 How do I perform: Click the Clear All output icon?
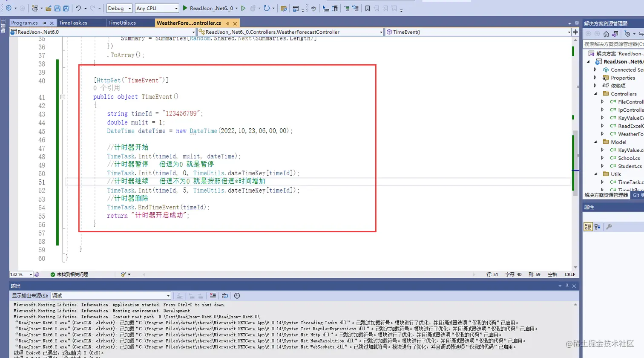213,296
